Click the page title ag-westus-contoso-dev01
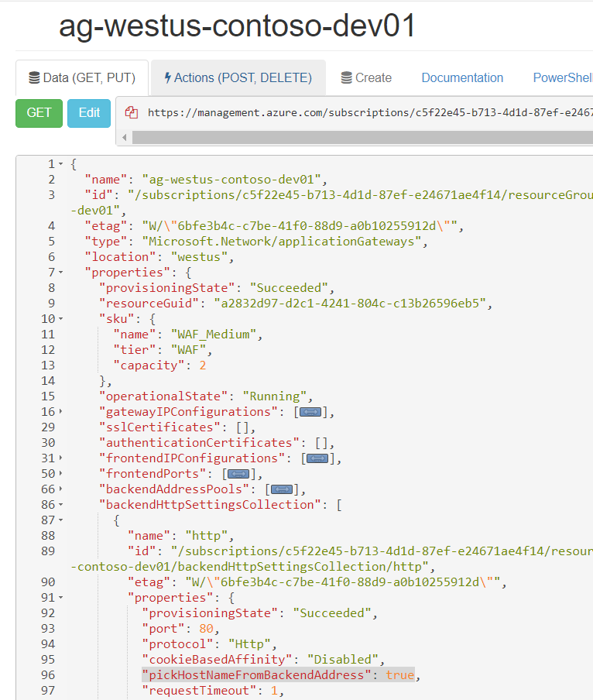 coord(237,26)
